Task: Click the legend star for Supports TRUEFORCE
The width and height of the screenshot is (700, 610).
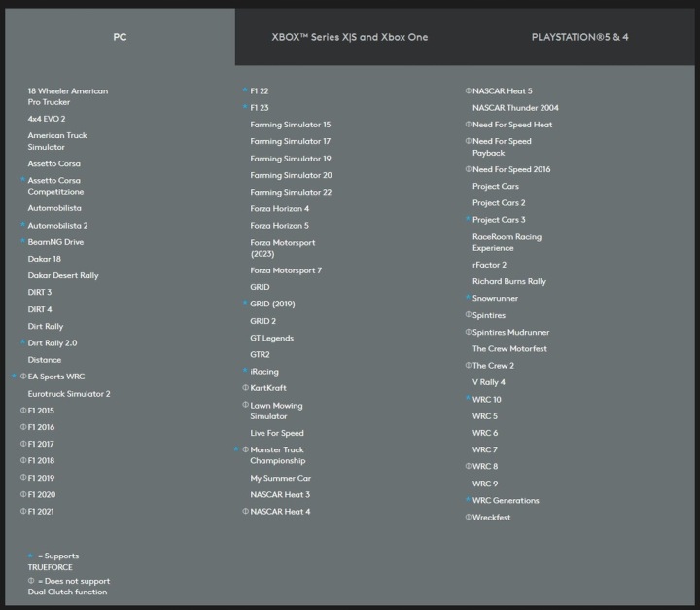Action: point(31,556)
